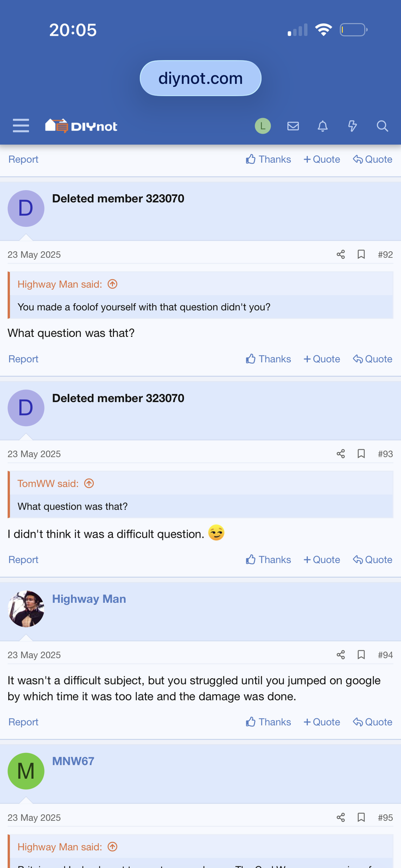
Task: Share post #92
Action: coord(341,254)
